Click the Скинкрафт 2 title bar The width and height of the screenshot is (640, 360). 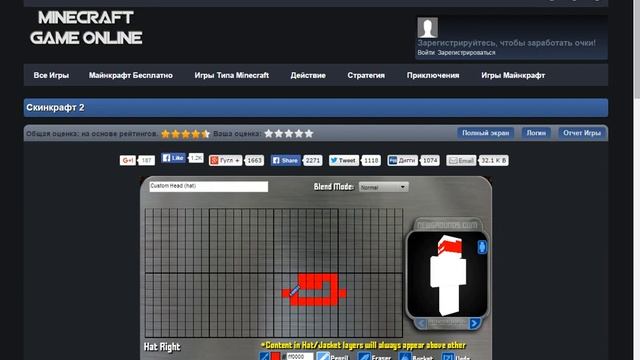coord(316,108)
